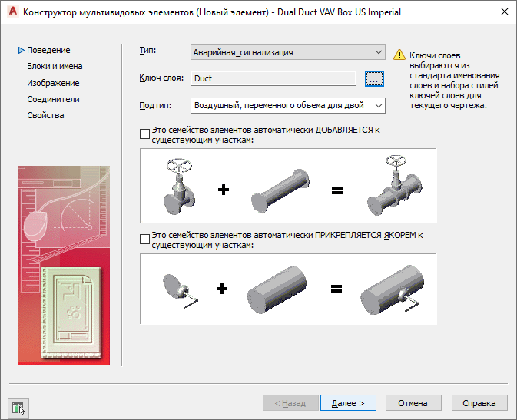Viewport: 517px width, 420px height.
Task: Go to the Соединители step
Action: 53,99
